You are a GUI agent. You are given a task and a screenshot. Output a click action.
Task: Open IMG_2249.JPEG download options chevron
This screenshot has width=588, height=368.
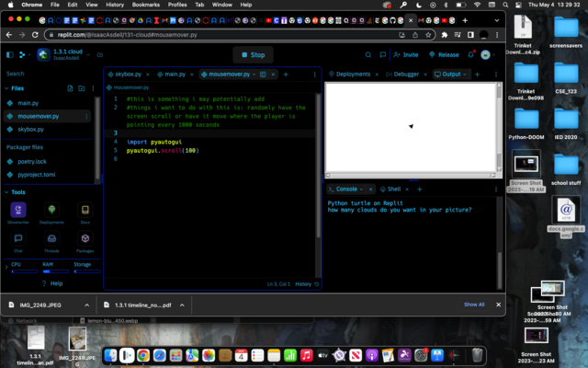87,305
